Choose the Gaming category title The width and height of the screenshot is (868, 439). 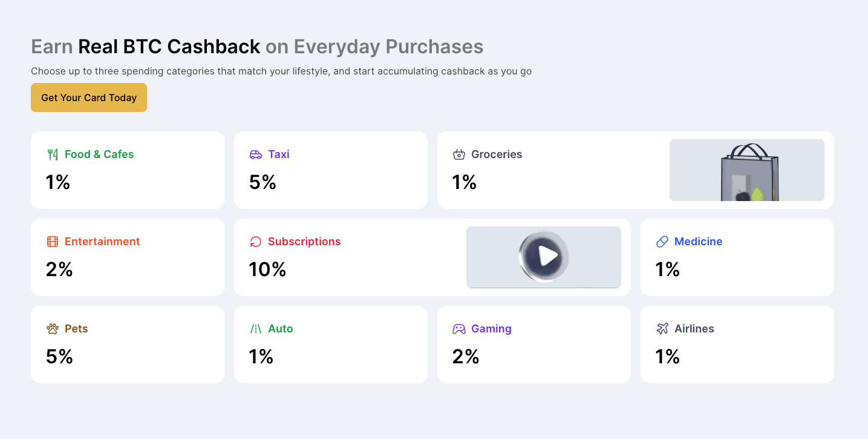pyautogui.click(x=491, y=329)
